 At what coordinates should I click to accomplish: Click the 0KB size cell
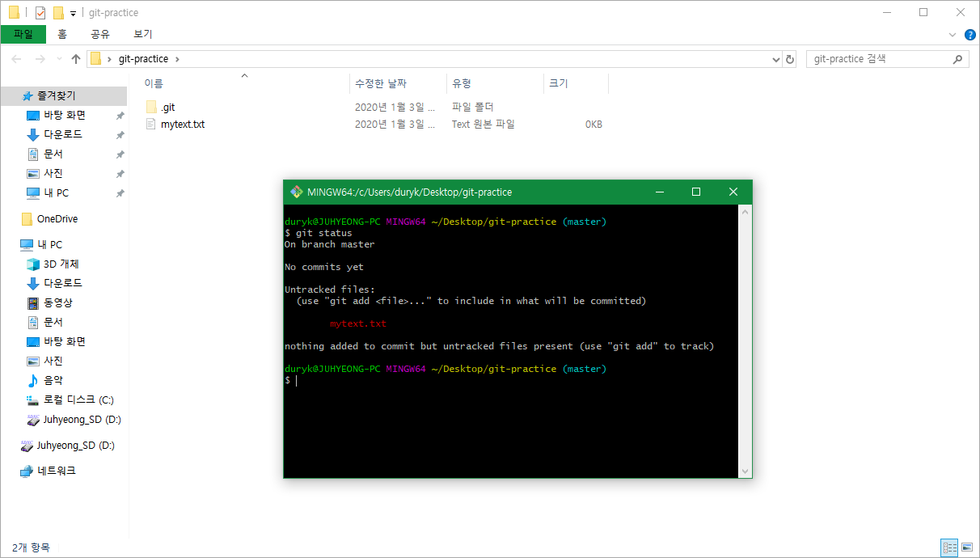tap(593, 125)
